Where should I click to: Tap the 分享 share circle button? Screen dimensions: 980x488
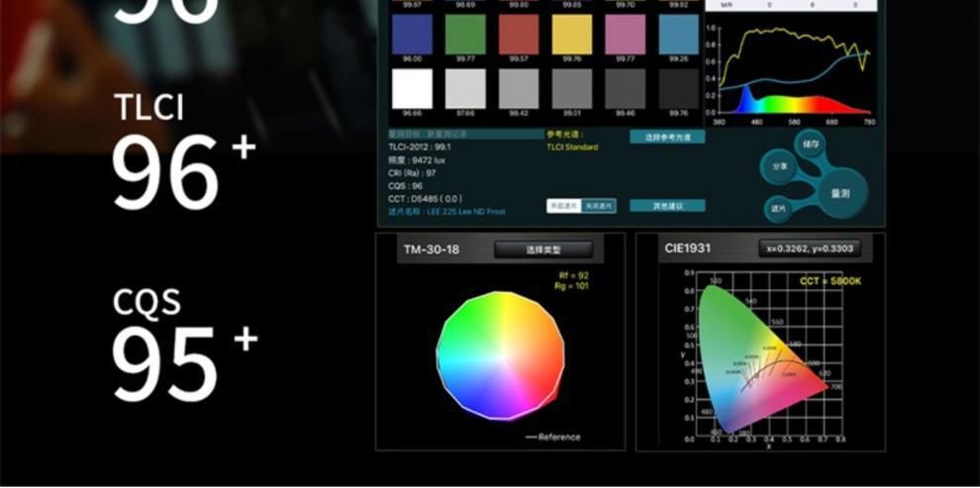pyautogui.click(x=778, y=167)
